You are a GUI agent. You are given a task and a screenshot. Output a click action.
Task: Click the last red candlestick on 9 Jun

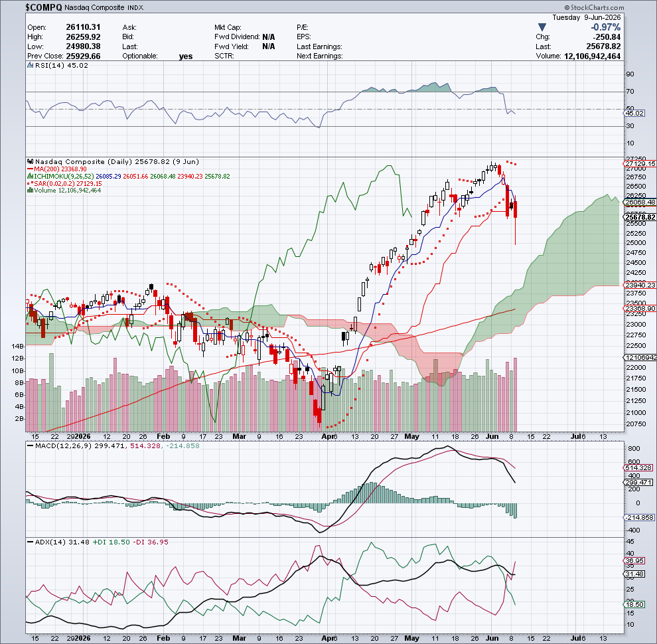click(x=515, y=210)
